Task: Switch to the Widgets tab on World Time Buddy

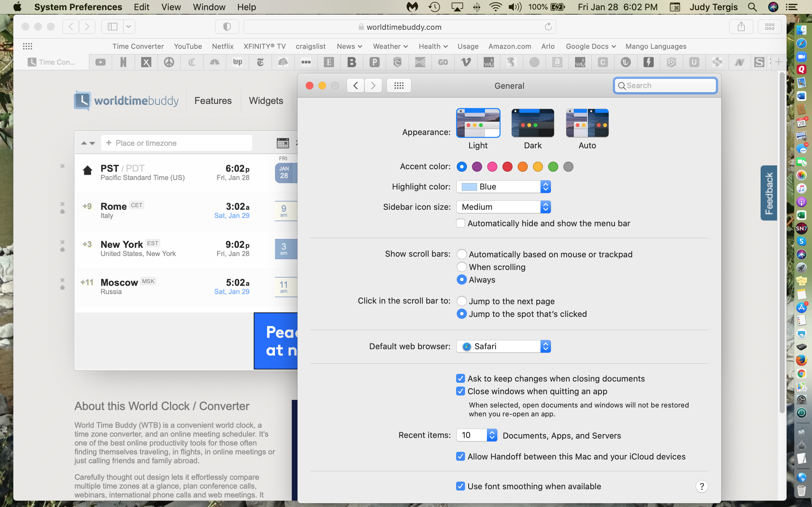Action: pyautogui.click(x=266, y=100)
